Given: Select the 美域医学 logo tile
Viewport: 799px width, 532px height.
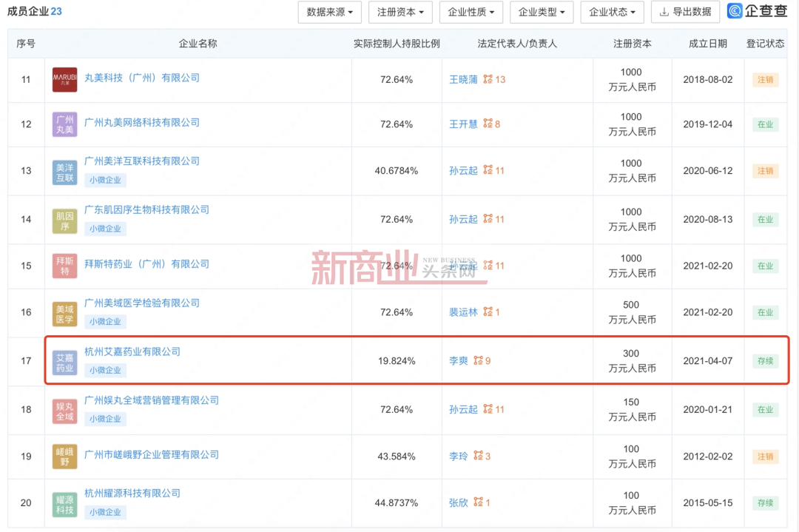Looking at the screenshot, I should [64, 314].
